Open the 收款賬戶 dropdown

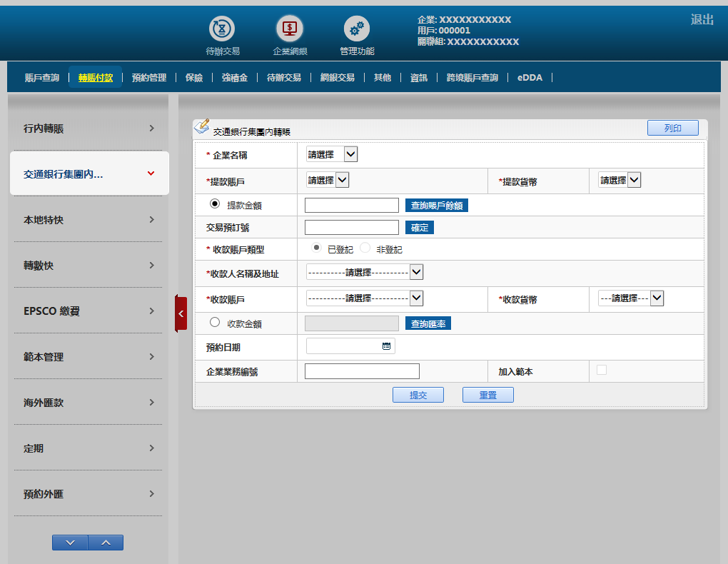365,298
